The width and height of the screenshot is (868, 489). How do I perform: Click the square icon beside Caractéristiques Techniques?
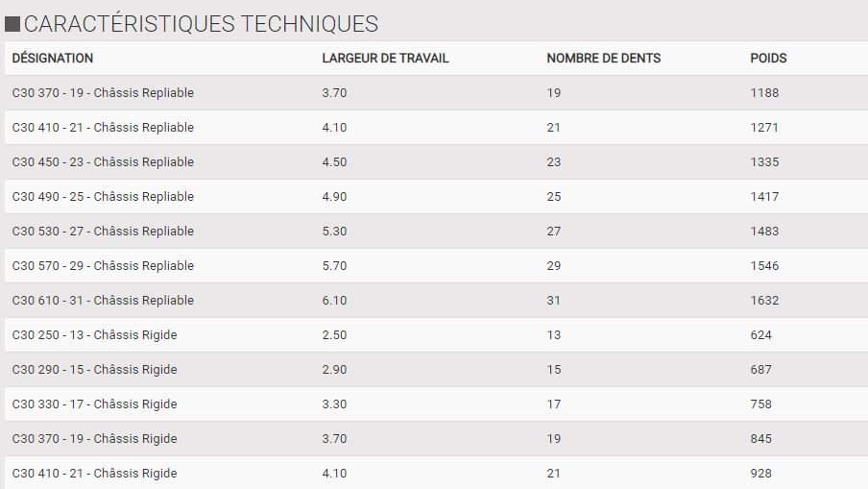click(12, 24)
